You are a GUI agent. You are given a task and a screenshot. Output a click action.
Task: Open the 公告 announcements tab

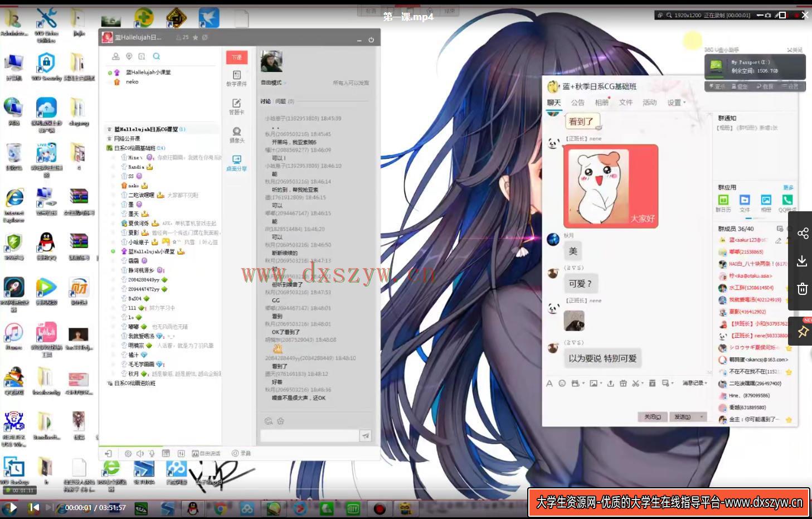tap(578, 103)
